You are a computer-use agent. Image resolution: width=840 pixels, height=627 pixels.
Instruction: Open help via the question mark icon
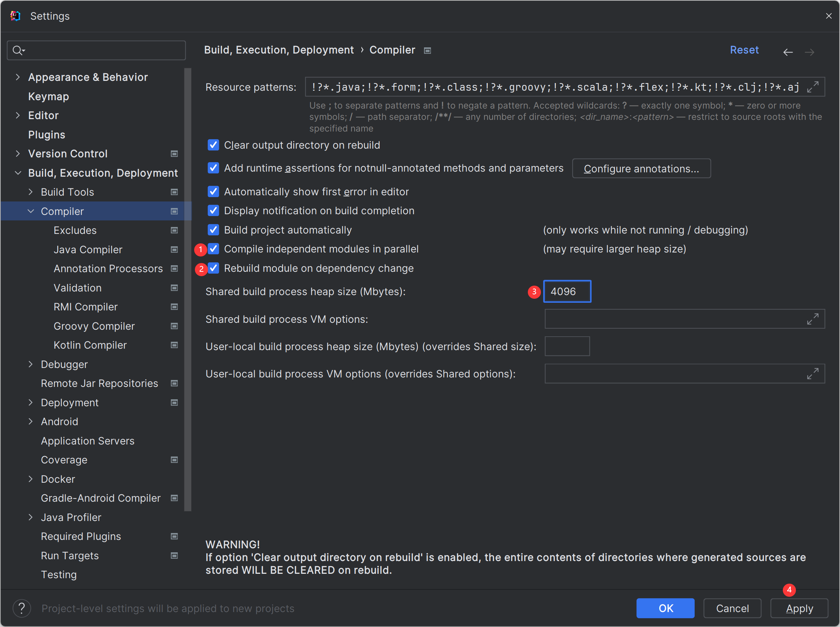coord(21,608)
